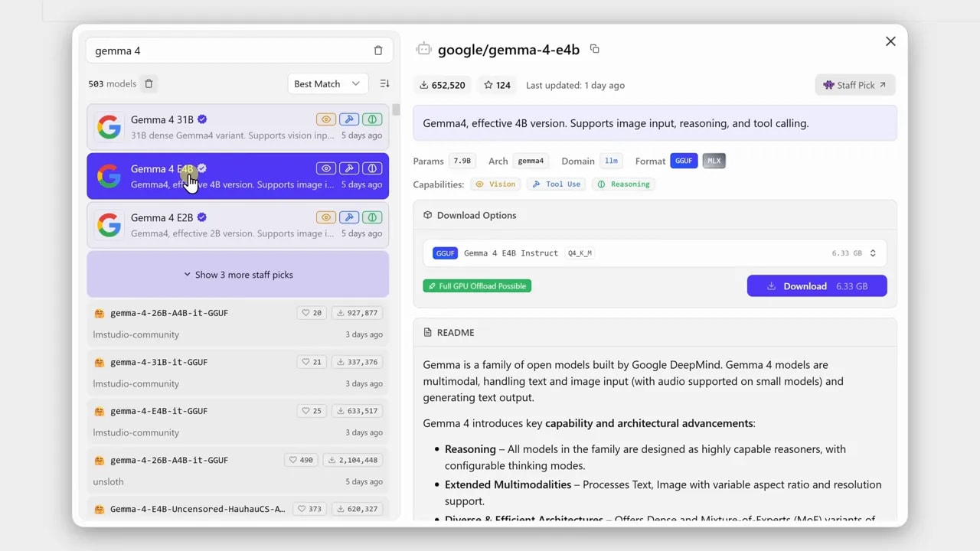Click the Google logo on Gemma 4 E2B
Viewport: 980px width, 551px height.
click(x=109, y=225)
